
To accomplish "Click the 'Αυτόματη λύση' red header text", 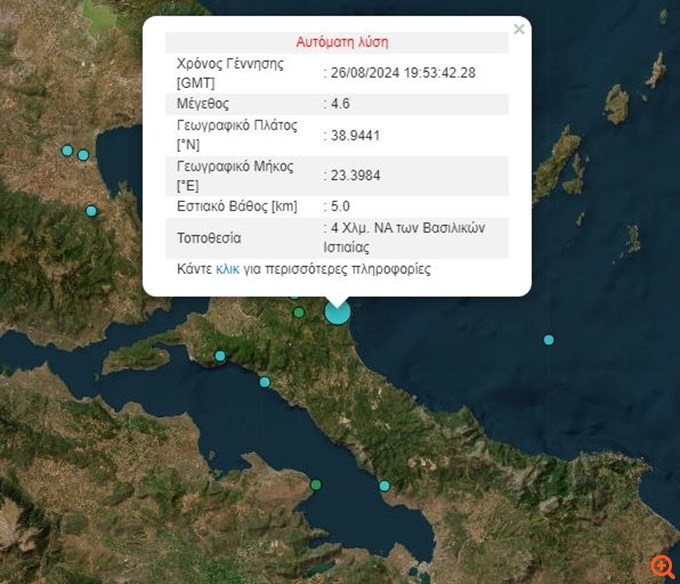I will point(342,42).
